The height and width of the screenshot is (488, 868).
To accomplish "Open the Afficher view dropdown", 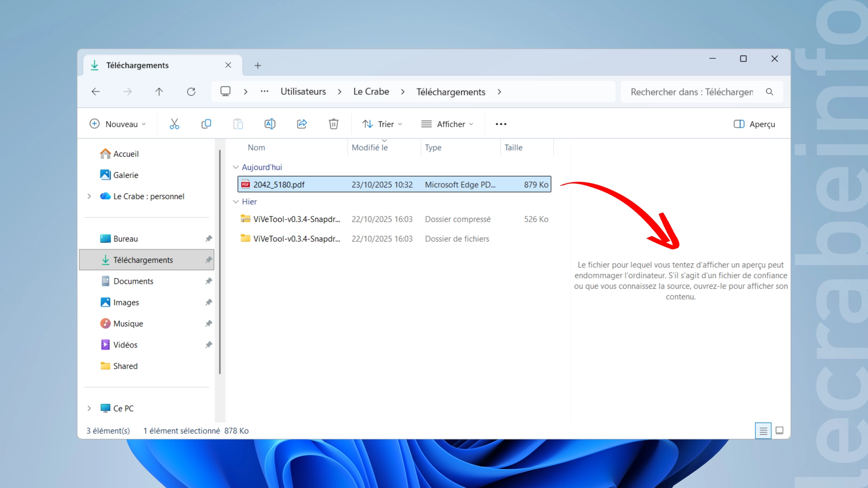I will pos(447,124).
